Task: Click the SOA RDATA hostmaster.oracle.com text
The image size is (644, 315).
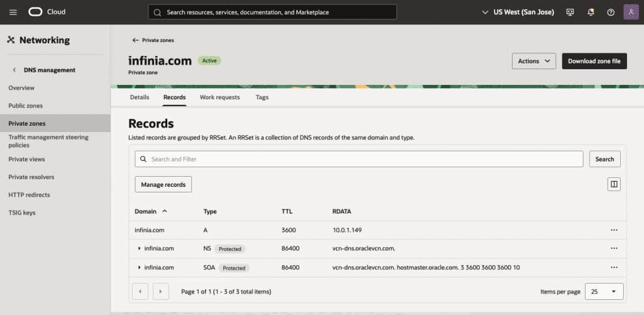Action: pos(428,267)
